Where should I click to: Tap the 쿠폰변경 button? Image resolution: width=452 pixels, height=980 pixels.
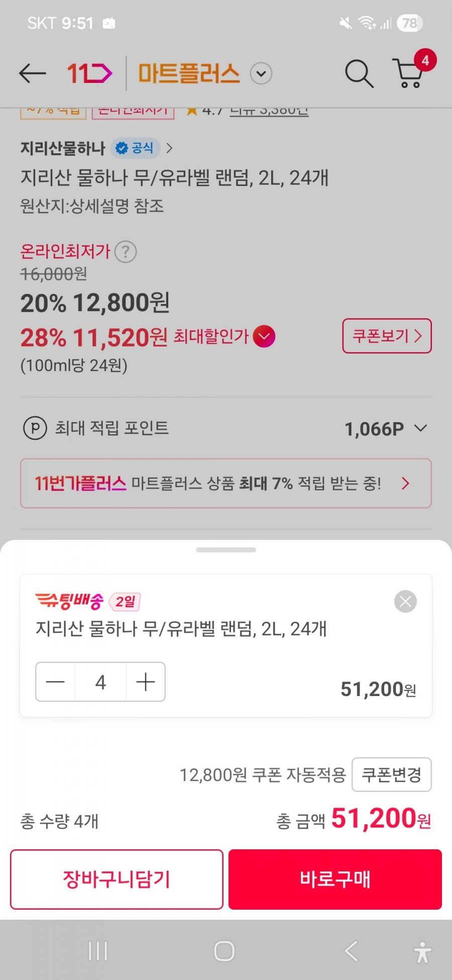[391, 774]
